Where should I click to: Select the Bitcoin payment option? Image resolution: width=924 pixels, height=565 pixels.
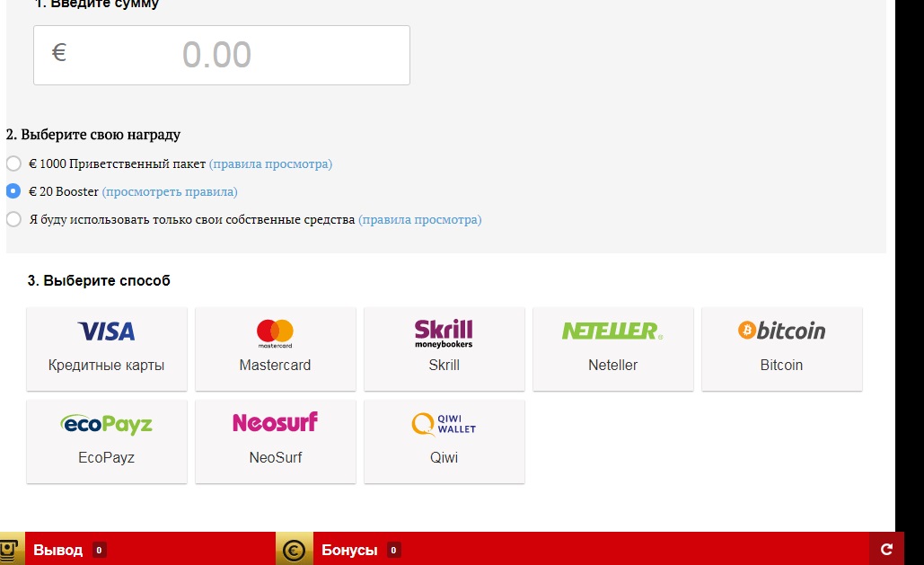point(782,349)
